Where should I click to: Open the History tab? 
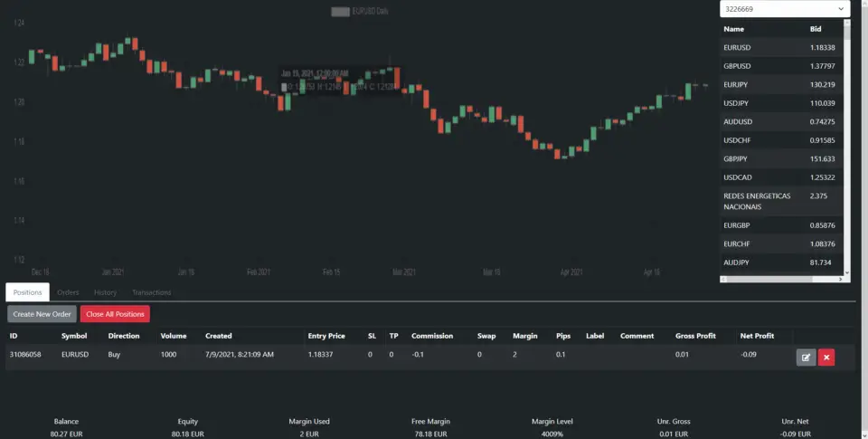point(105,292)
